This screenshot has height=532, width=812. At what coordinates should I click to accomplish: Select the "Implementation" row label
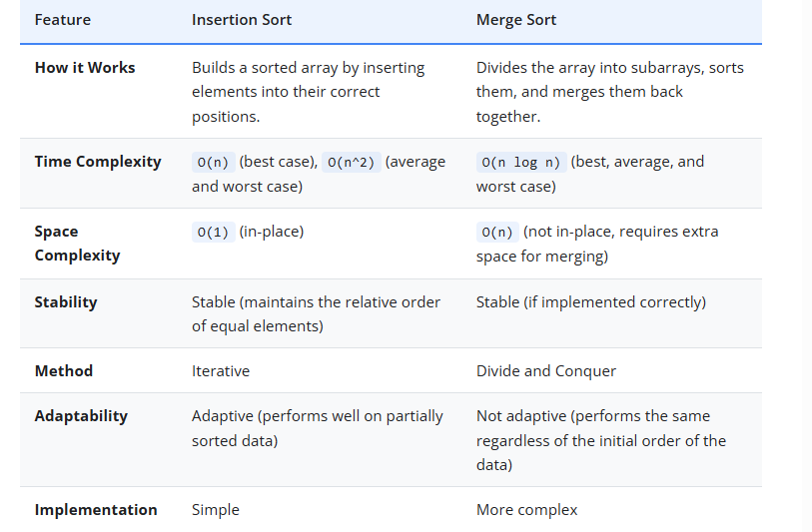tap(96, 510)
